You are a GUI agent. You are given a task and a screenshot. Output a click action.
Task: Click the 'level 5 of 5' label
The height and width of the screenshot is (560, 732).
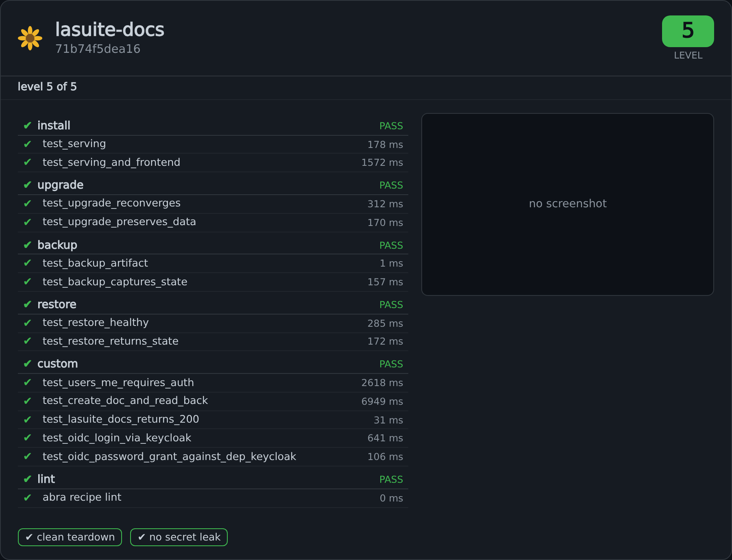(x=47, y=87)
